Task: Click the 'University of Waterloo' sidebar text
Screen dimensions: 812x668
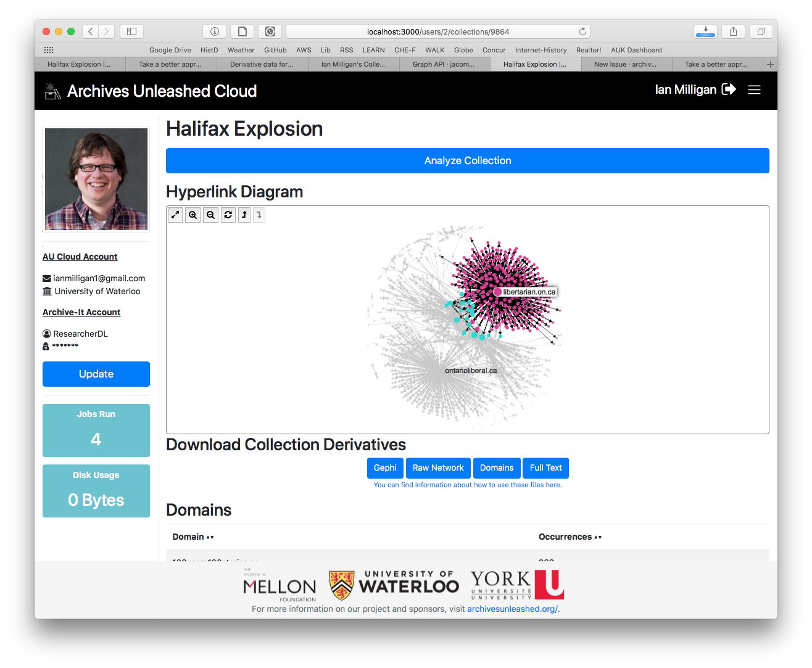Action: click(97, 291)
